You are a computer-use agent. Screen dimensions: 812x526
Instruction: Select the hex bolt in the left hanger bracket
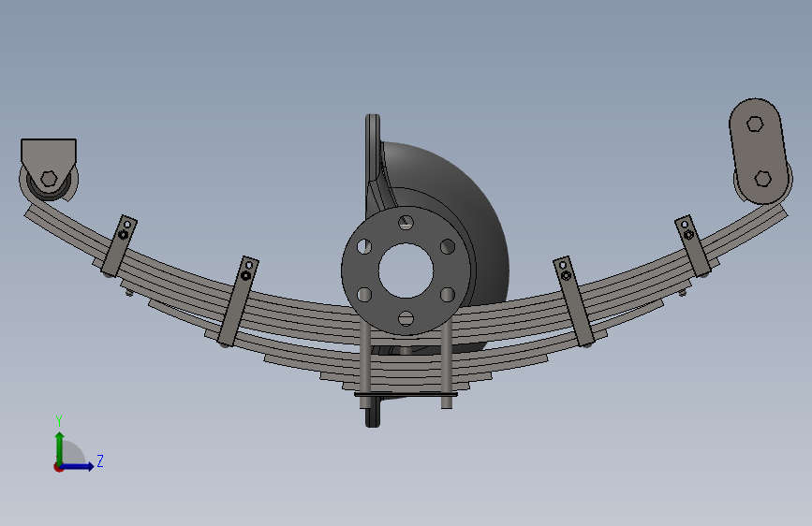49,179
